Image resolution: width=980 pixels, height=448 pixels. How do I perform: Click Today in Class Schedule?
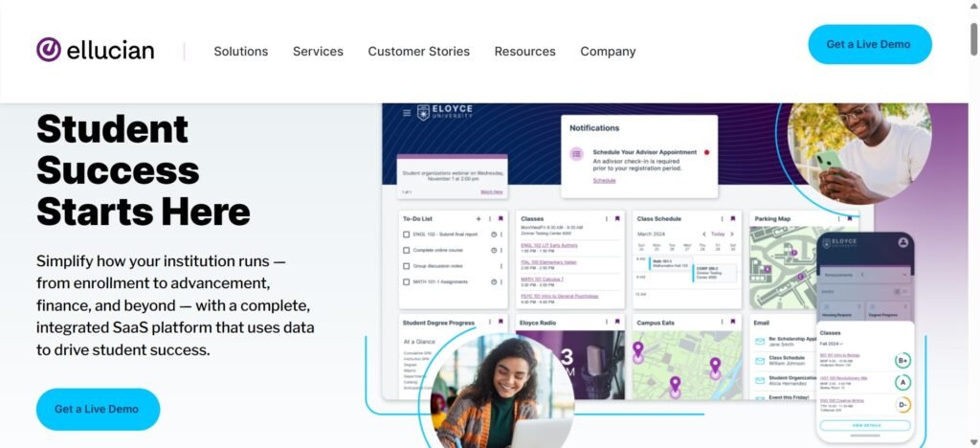tap(718, 235)
